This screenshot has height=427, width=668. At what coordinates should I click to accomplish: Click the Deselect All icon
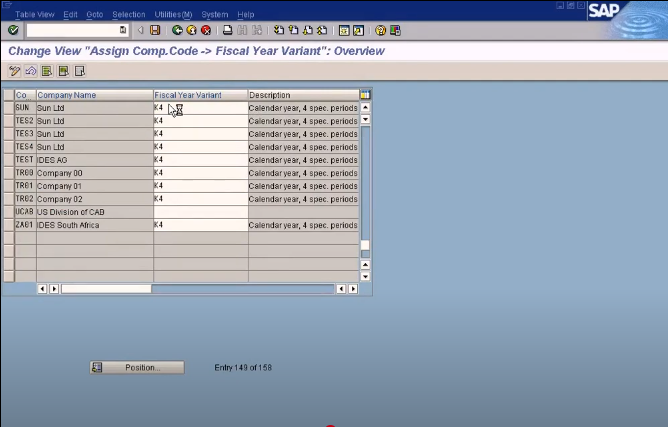click(80, 71)
